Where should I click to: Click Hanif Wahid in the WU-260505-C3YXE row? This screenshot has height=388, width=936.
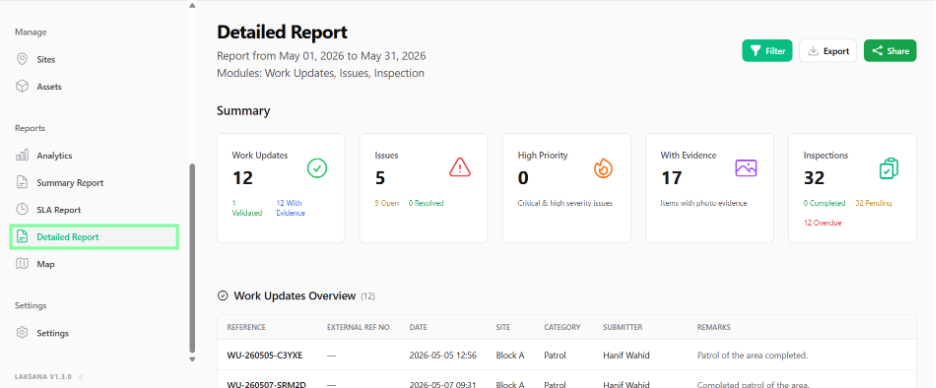click(626, 355)
